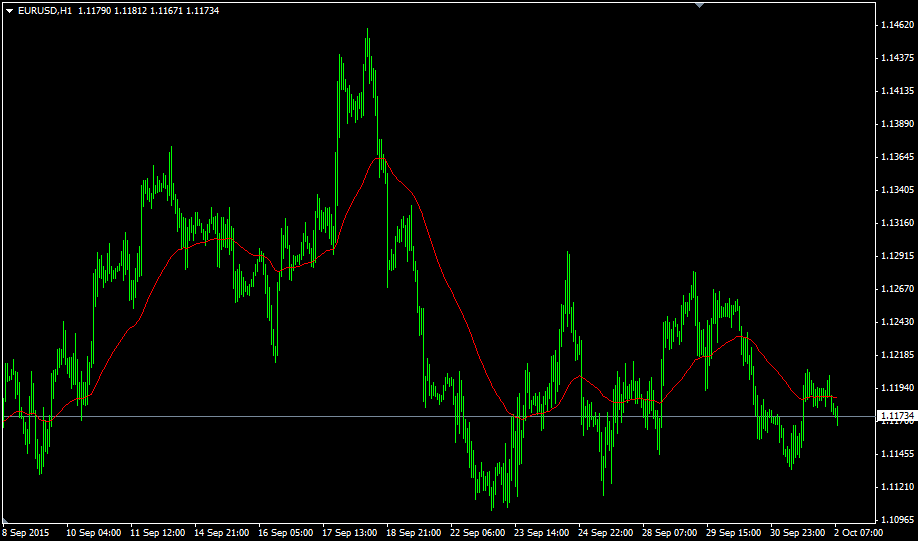Open the chart menu triangle beside EURUSD,H1

point(9,11)
